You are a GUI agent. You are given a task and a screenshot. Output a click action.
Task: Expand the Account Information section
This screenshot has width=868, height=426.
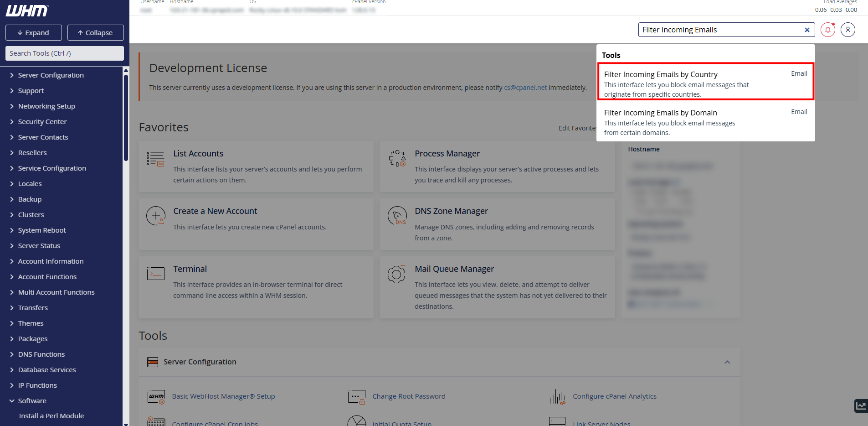click(x=51, y=261)
